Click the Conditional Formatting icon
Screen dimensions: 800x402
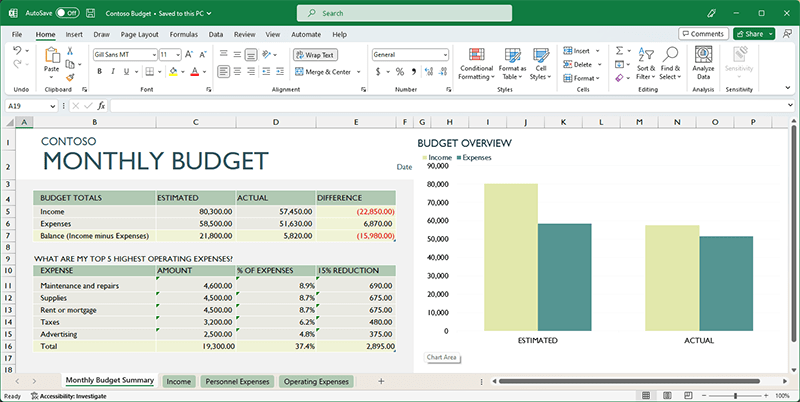tap(475, 54)
